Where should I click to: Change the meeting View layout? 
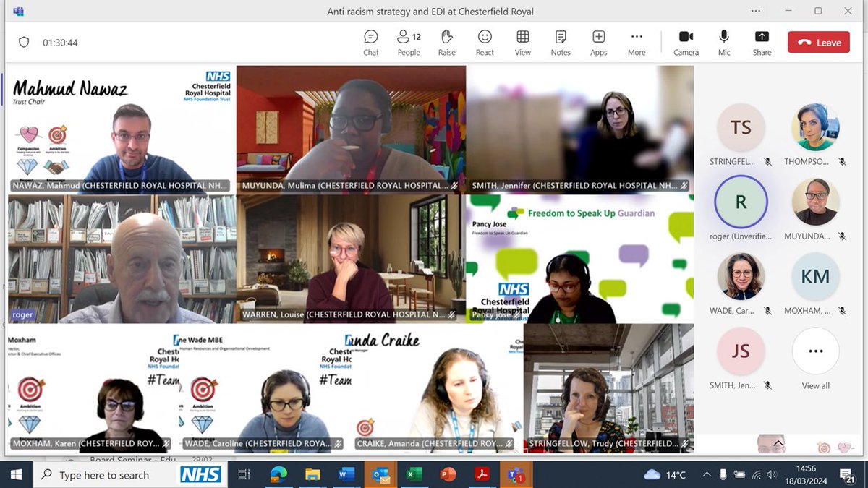click(523, 43)
